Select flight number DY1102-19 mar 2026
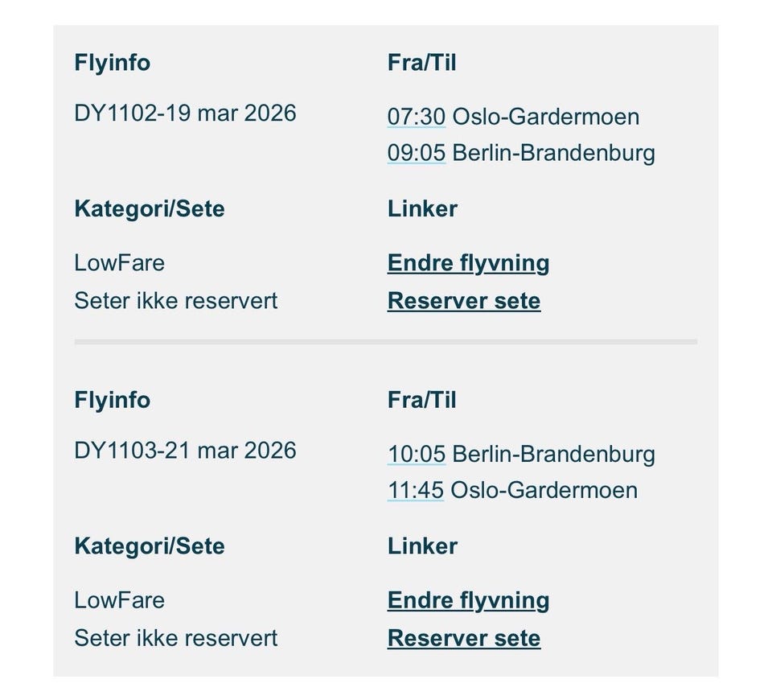The height and width of the screenshot is (700, 772). (185, 113)
